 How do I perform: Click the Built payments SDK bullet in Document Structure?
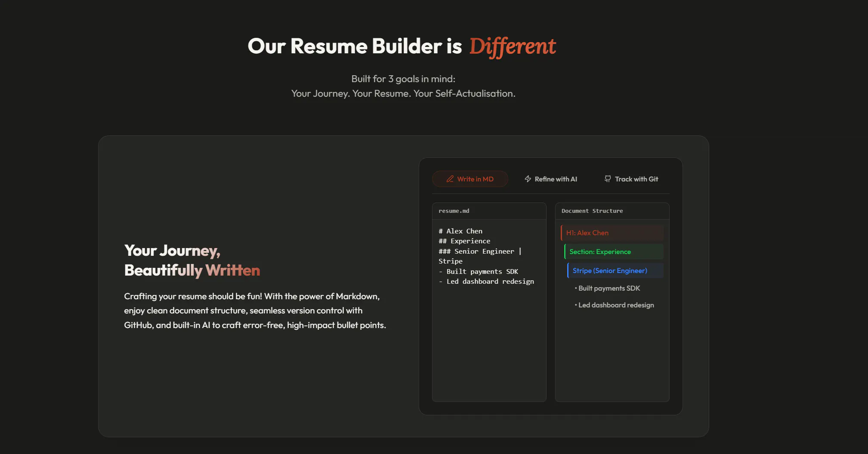pos(607,288)
